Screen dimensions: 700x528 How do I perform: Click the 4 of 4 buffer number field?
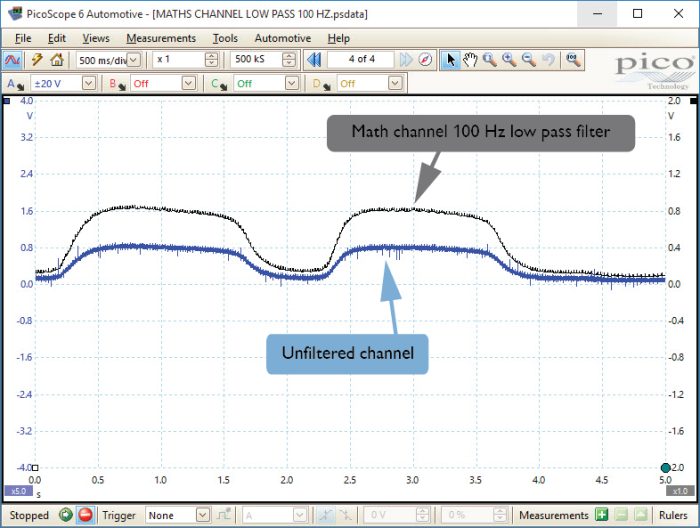coord(361,59)
